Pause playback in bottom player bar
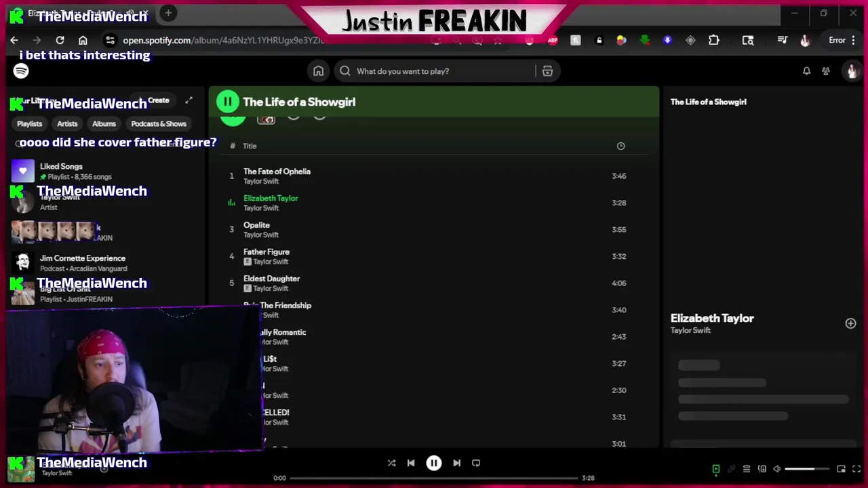Viewport: 868px width, 488px height. click(x=434, y=463)
